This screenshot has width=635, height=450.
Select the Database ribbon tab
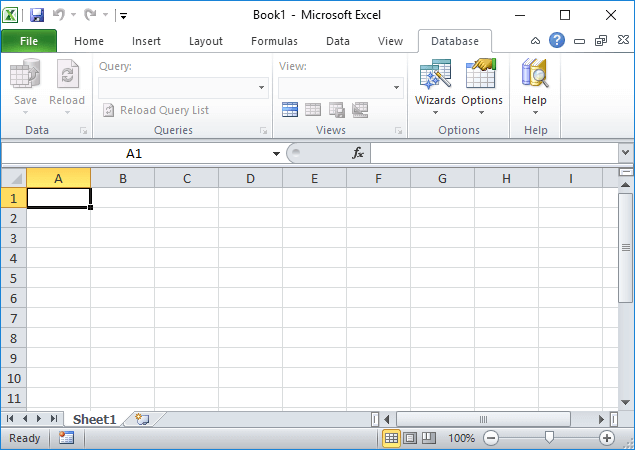tap(455, 41)
